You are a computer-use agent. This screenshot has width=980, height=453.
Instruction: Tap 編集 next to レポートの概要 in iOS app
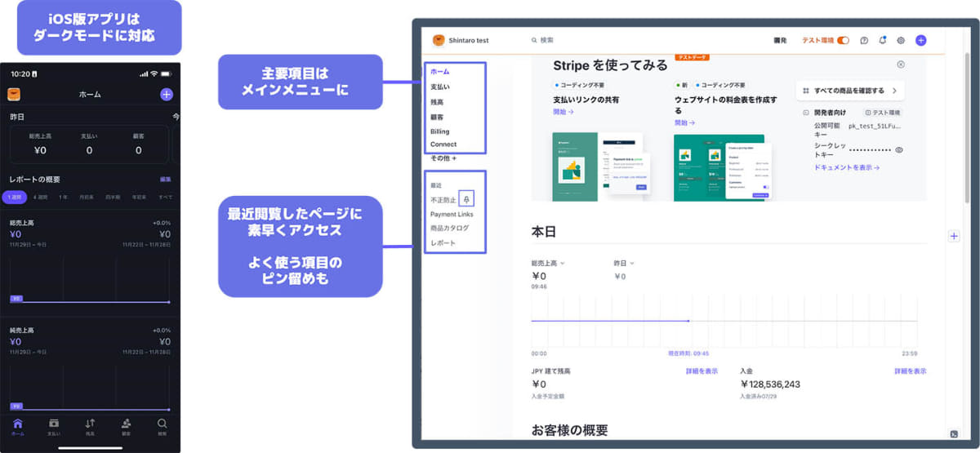coord(166,179)
